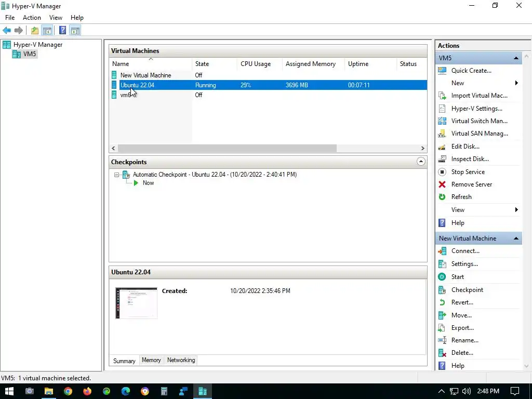Click the Up one level folder icon

pyautogui.click(x=35, y=31)
